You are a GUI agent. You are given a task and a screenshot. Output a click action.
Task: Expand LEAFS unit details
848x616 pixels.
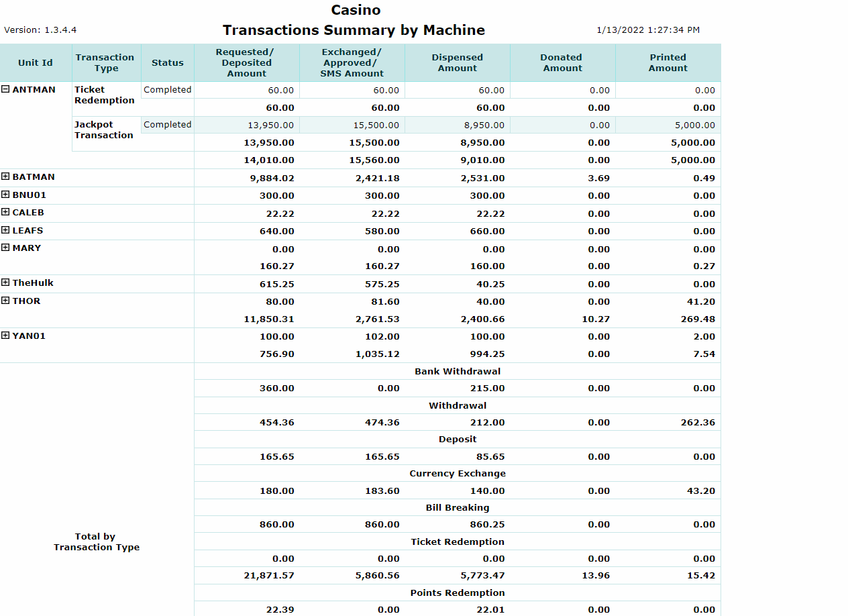[6, 230]
